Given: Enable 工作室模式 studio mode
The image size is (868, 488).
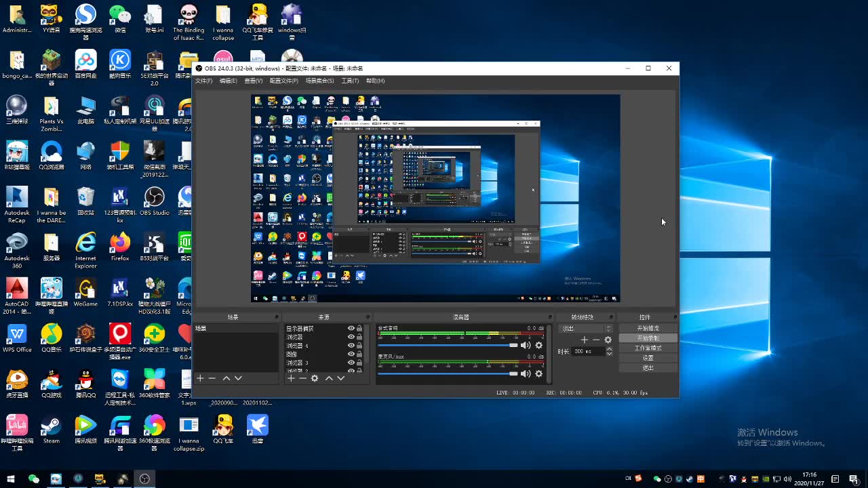Looking at the screenshot, I should pos(648,348).
